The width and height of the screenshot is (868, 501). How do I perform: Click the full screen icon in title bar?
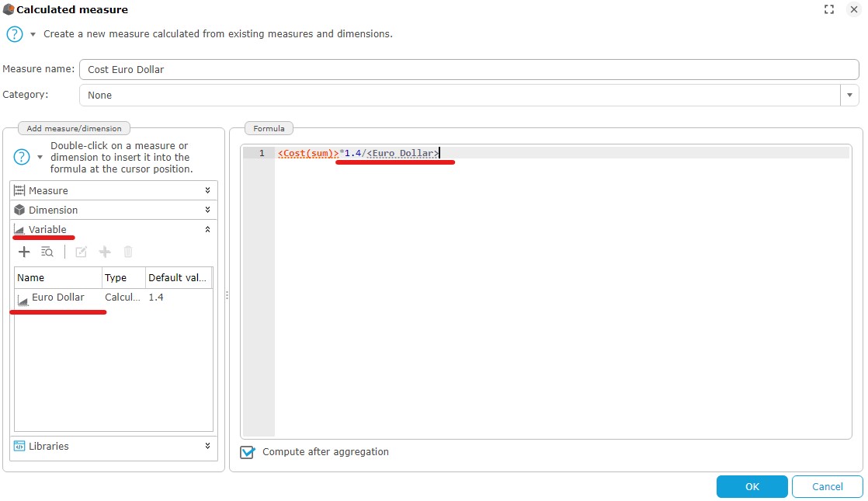[x=829, y=9]
